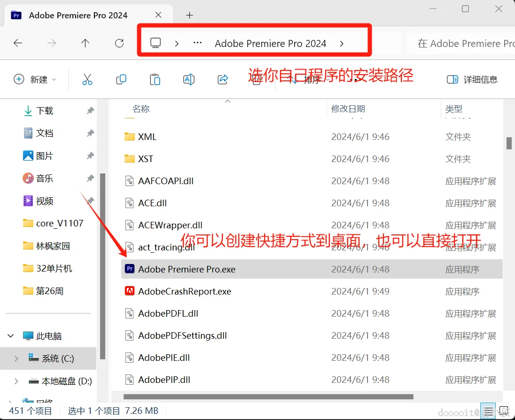Select AdobePIE.dll file
The image size is (515, 420).
point(157,357)
